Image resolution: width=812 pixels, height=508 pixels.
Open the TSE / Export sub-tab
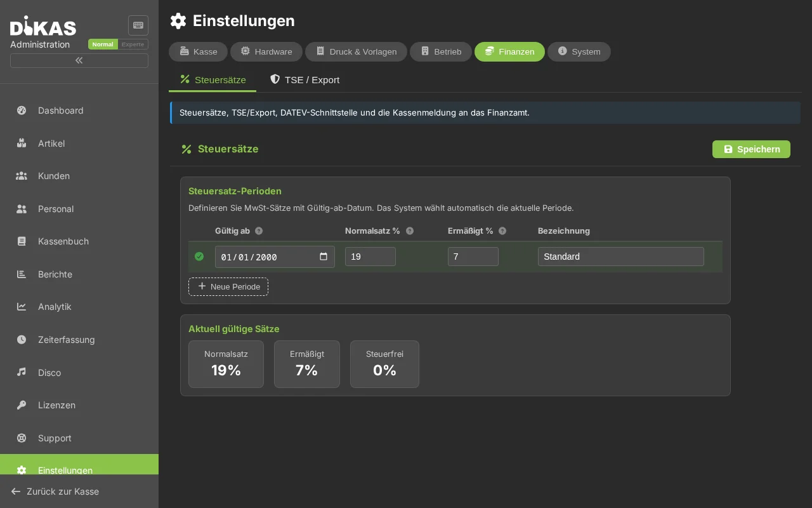pyautogui.click(x=304, y=80)
